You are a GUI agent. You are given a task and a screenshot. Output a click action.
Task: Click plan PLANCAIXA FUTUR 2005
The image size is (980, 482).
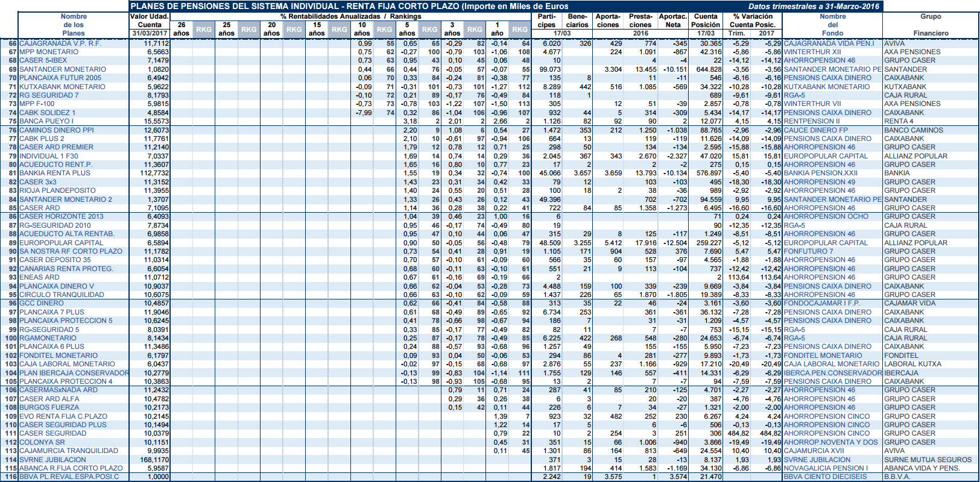click(60, 78)
